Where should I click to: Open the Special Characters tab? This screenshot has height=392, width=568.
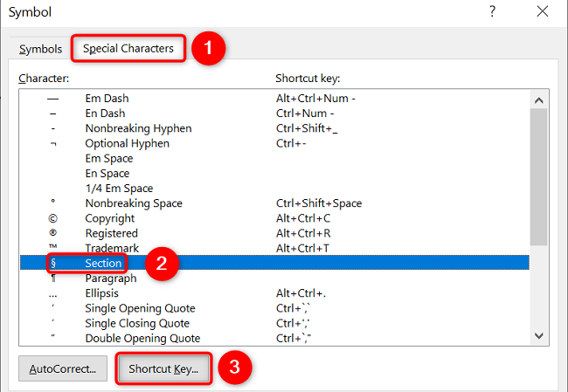tap(128, 49)
